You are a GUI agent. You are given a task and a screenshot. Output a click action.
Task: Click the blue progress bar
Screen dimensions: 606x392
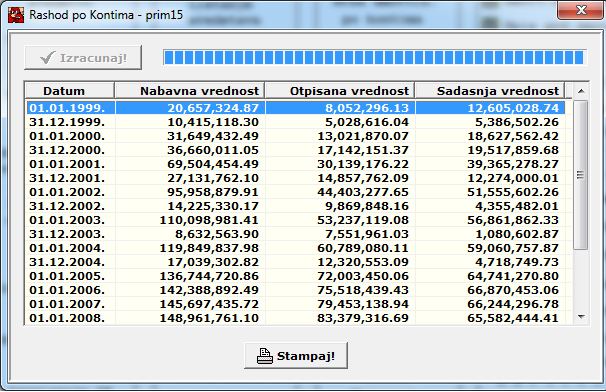374,57
